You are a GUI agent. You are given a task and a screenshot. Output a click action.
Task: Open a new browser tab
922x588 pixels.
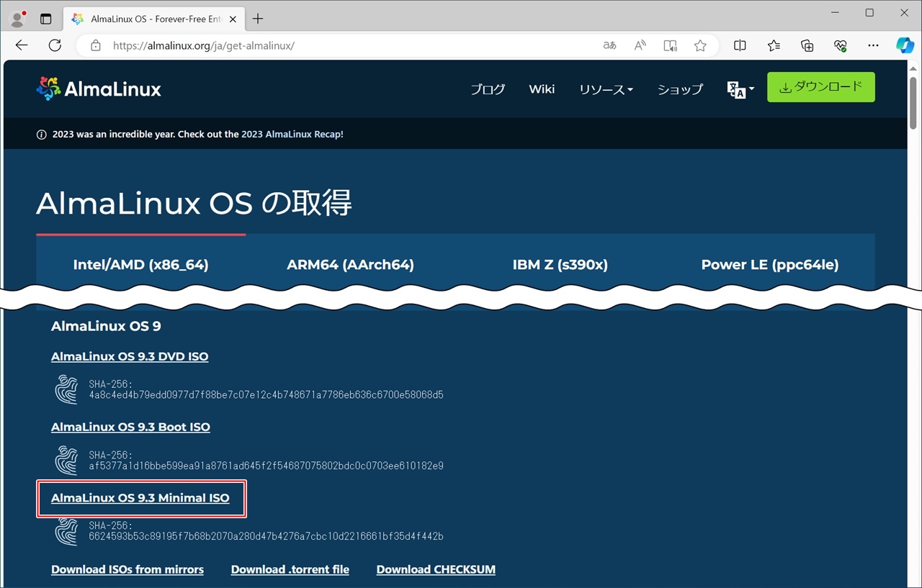[x=258, y=19]
